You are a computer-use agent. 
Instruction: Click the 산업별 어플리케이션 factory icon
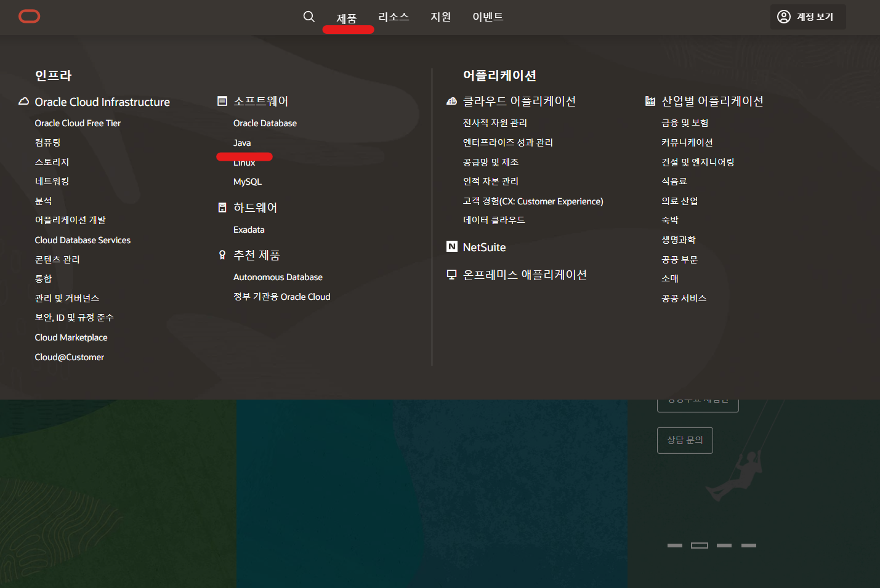[650, 101]
